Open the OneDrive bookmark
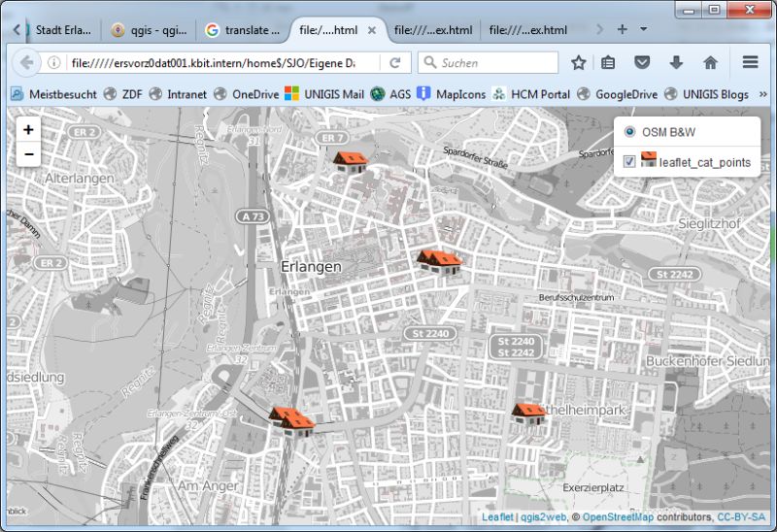Viewport: 777px width, 532px height. coord(247,94)
